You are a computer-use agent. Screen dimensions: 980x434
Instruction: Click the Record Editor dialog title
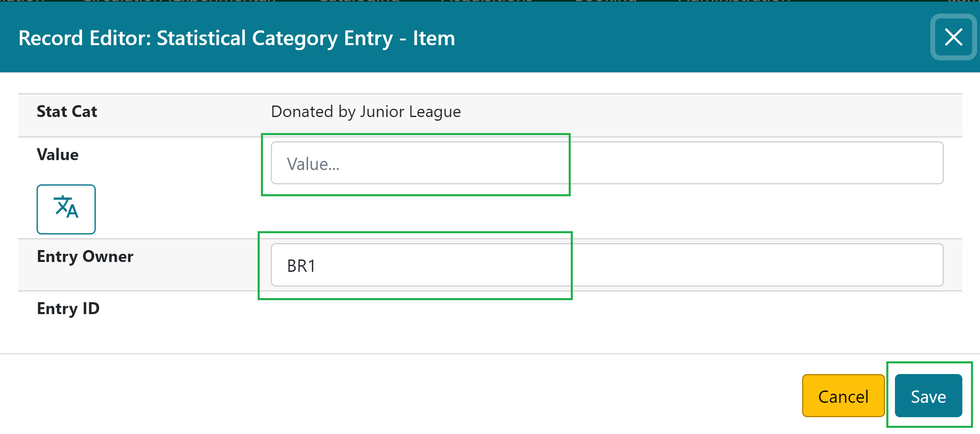click(237, 38)
